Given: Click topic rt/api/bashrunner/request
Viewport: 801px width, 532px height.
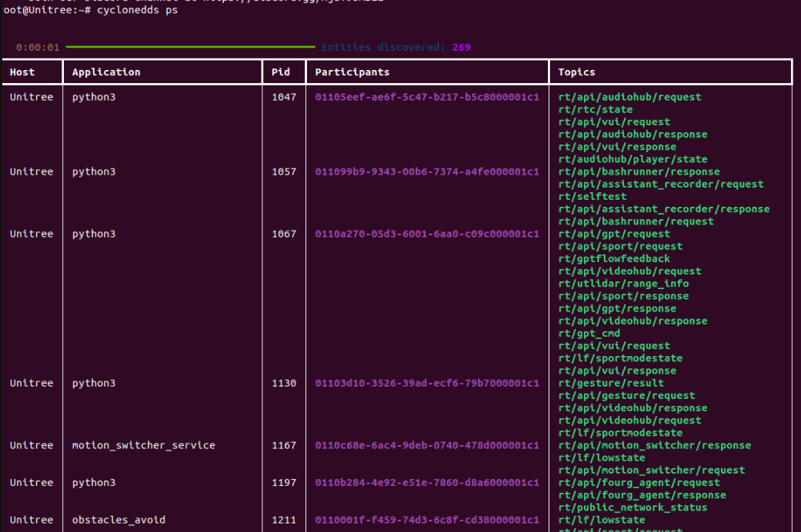Looking at the screenshot, I should [636, 221].
